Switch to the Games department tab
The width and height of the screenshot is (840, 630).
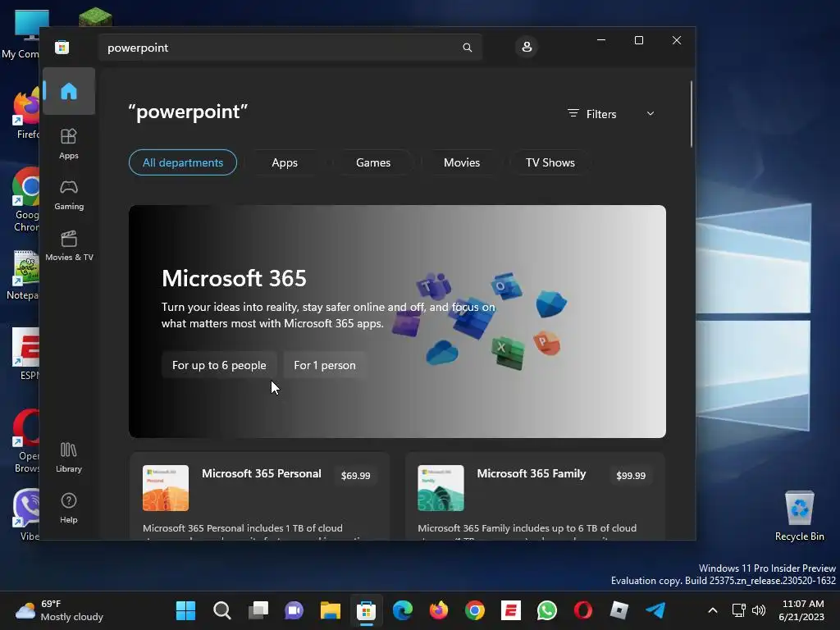click(373, 162)
